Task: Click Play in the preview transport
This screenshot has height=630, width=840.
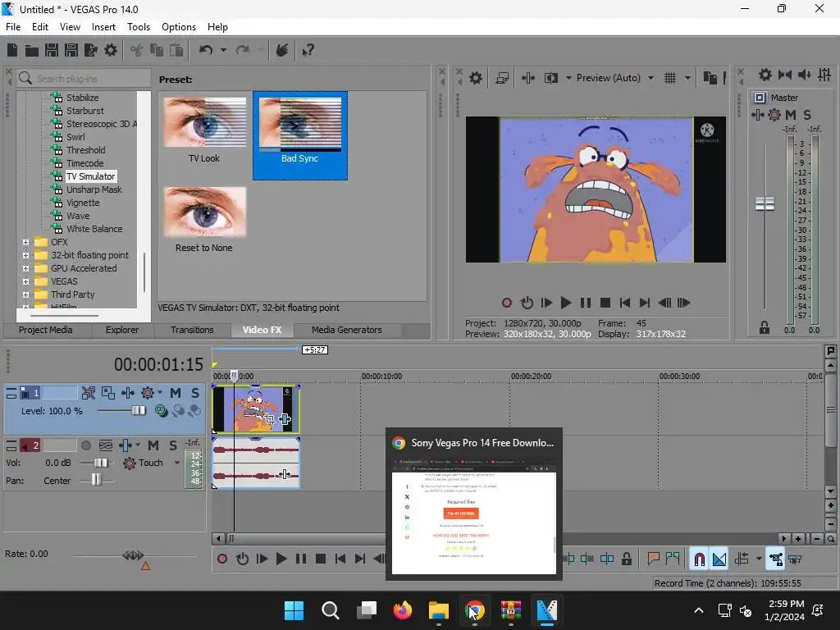Action: point(566,304)
